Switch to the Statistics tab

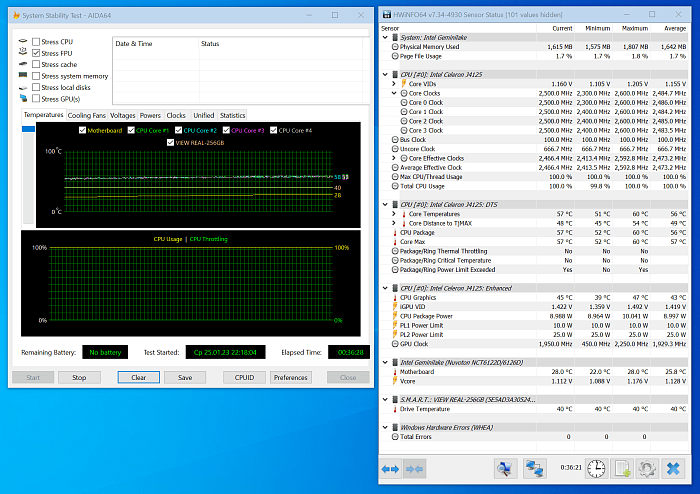coord(233,115)
